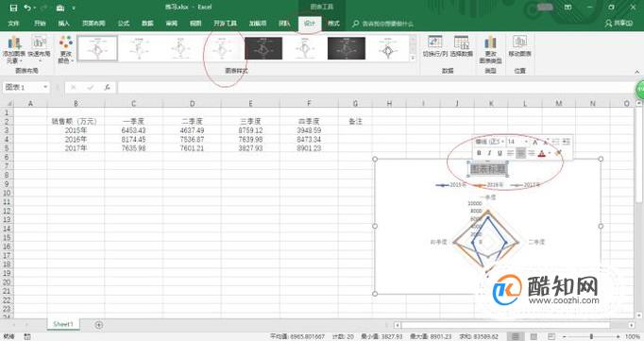Toggle Italic in the mini toolbar

pyautogui.click(x=489, y=153)
